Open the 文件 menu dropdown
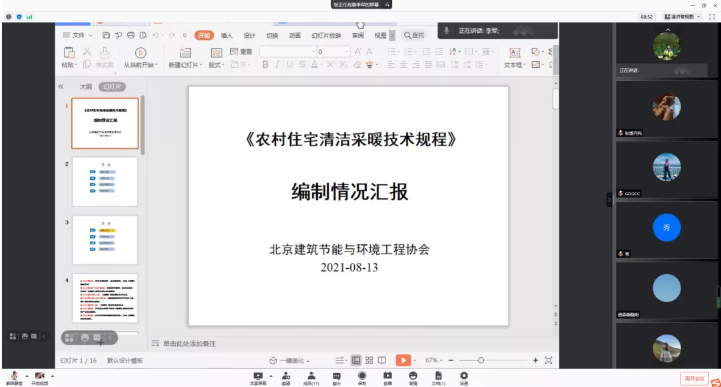 (x=78, y=35)
